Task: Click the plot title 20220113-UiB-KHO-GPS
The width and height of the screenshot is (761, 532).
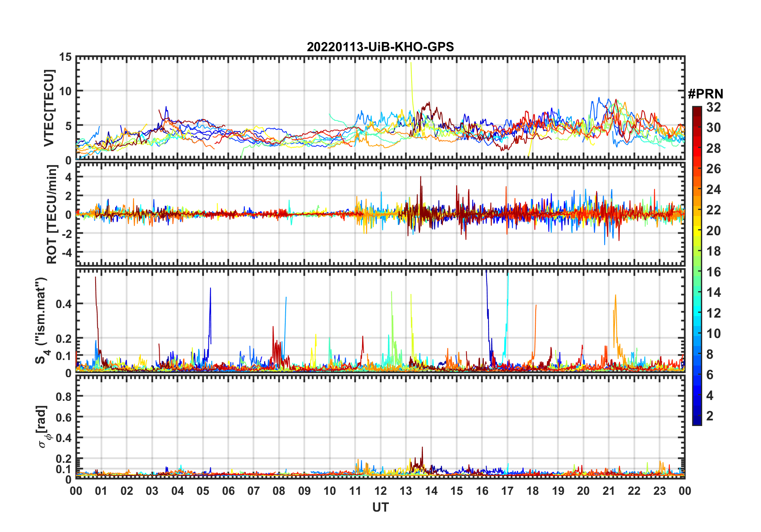Action: pos(380,47)
